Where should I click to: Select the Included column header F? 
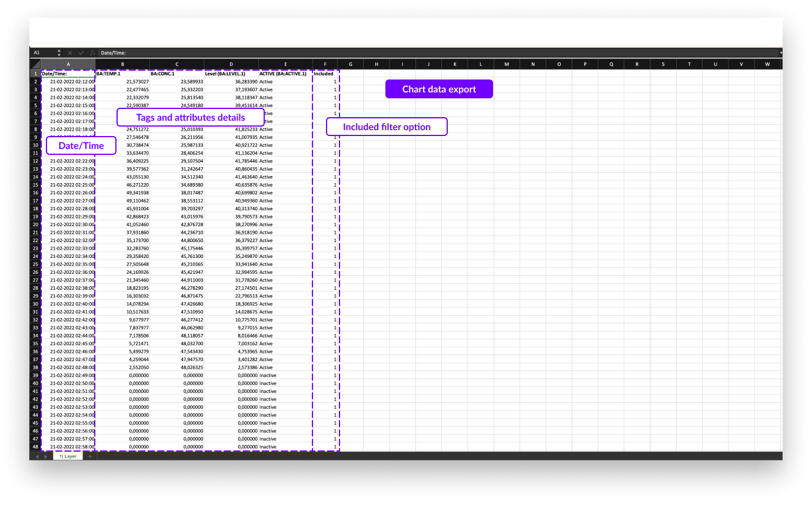point(325,64)
